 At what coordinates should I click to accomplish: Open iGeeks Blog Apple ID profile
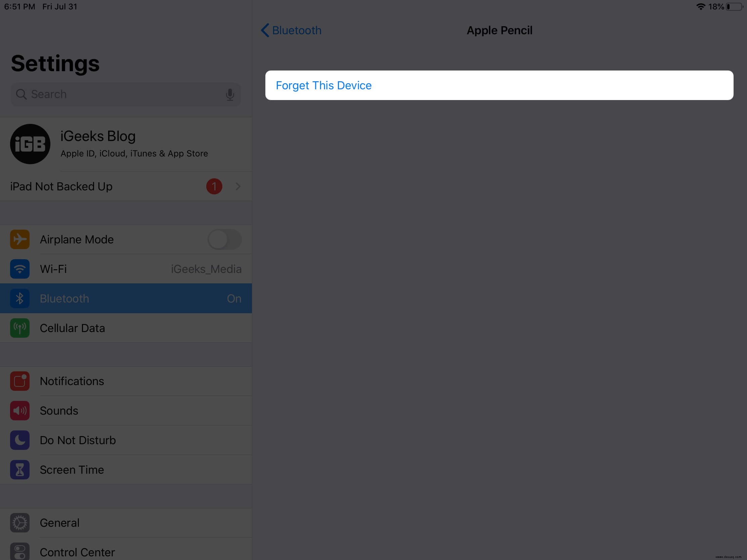click(126, 144)
